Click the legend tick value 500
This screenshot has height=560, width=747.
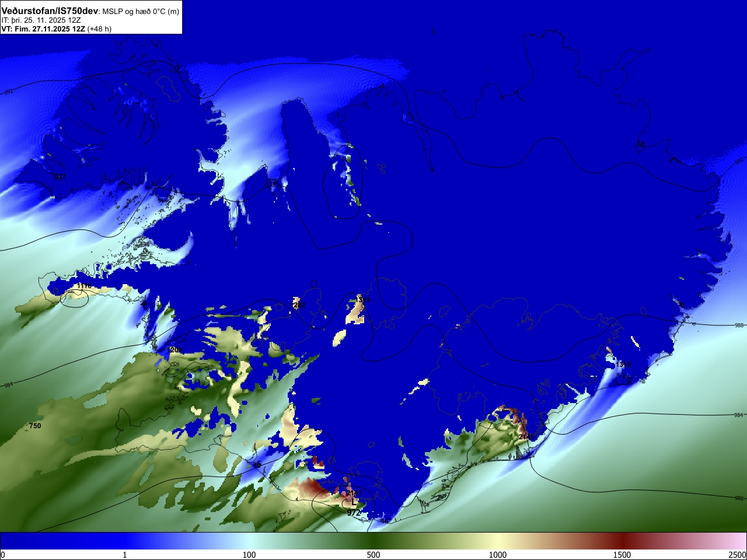click(373, 555)
